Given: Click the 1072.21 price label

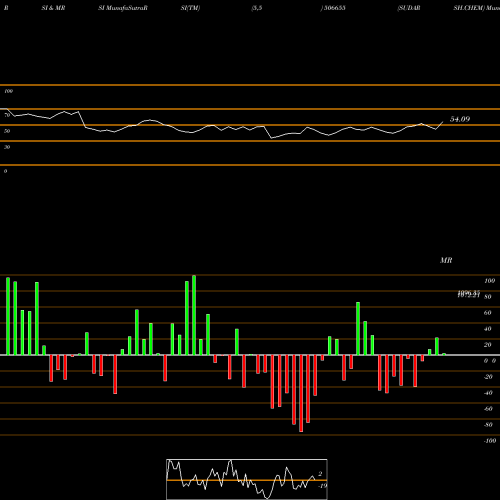Looking at the screenshot, I should 469,295.
